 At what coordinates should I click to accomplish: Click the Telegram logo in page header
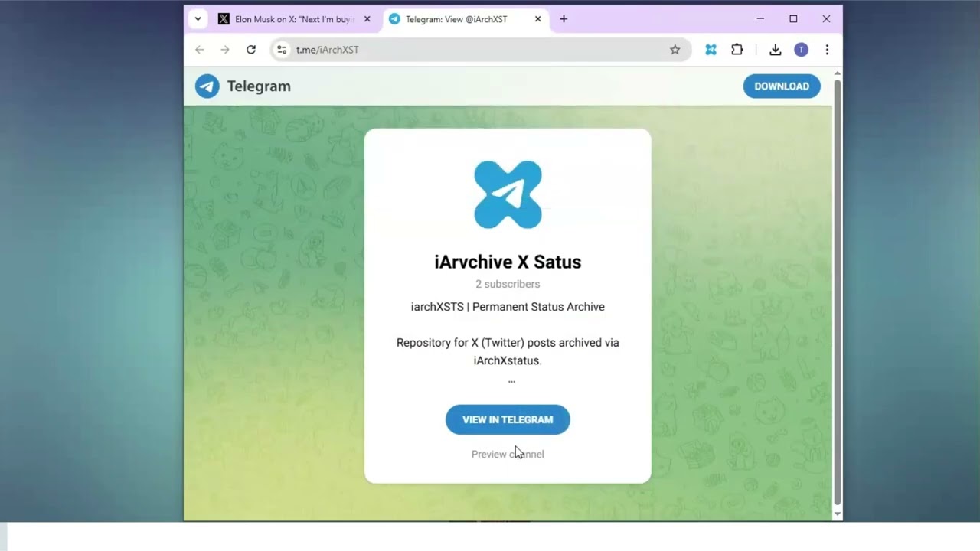[x=207, y=86]
